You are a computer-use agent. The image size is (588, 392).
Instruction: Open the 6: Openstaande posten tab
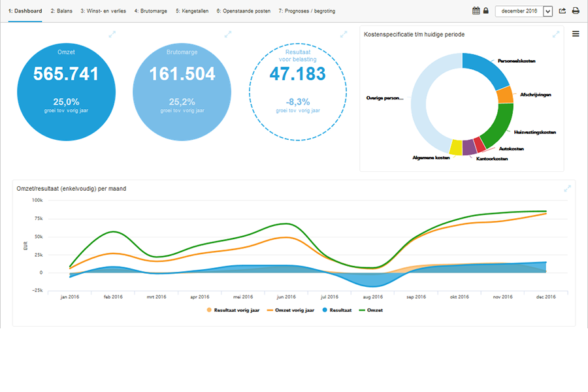244,11
